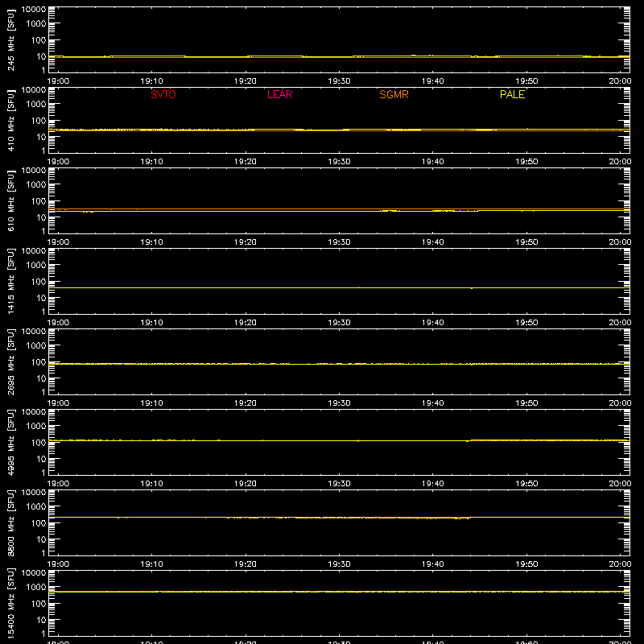Click the 1415 MHz flux trace line
This screenshot has width=644, height=644.
click(x=339, y=288)
